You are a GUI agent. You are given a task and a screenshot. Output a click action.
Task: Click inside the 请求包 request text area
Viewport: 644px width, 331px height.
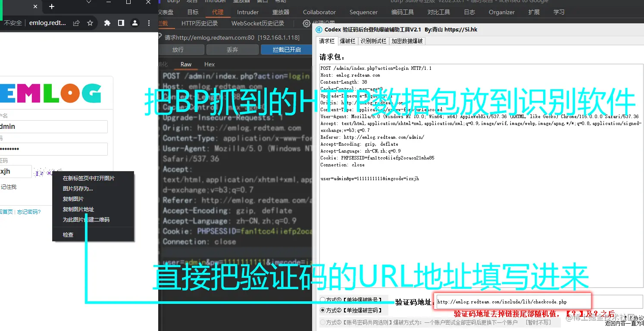click(x=481, y=177)
